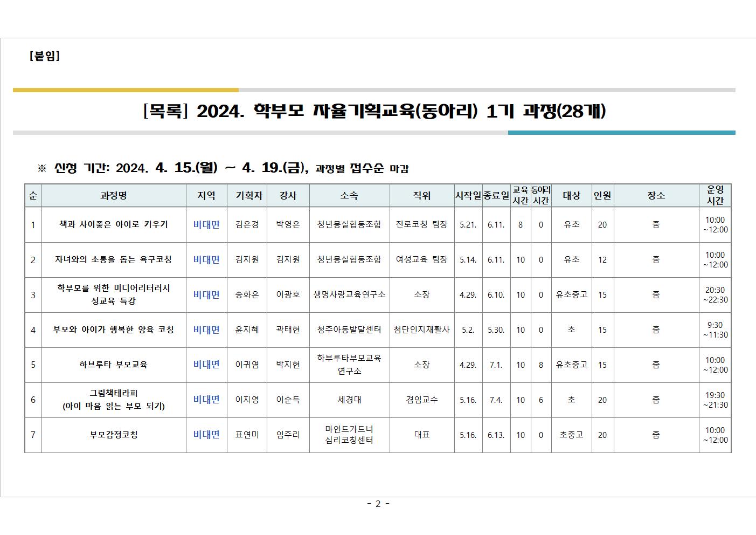Click position '진로코칭 팀장'
Screen dimensions: 756x535
[422, 224]
